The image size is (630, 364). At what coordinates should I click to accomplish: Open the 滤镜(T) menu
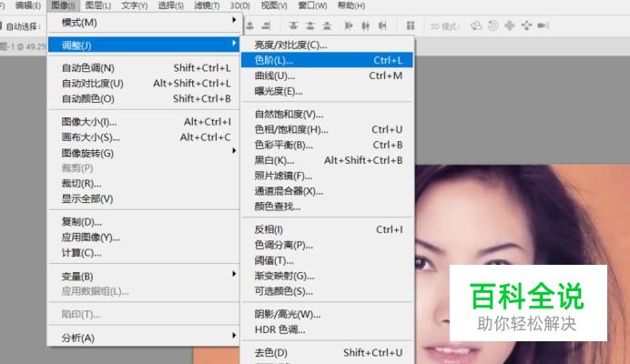tap(207, 5)
